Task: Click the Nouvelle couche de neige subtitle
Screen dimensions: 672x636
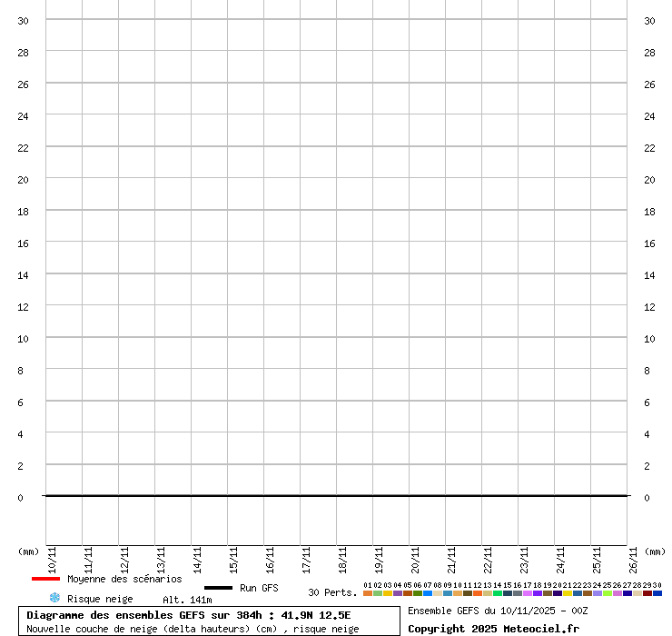Action: click(x=193, y=629)
